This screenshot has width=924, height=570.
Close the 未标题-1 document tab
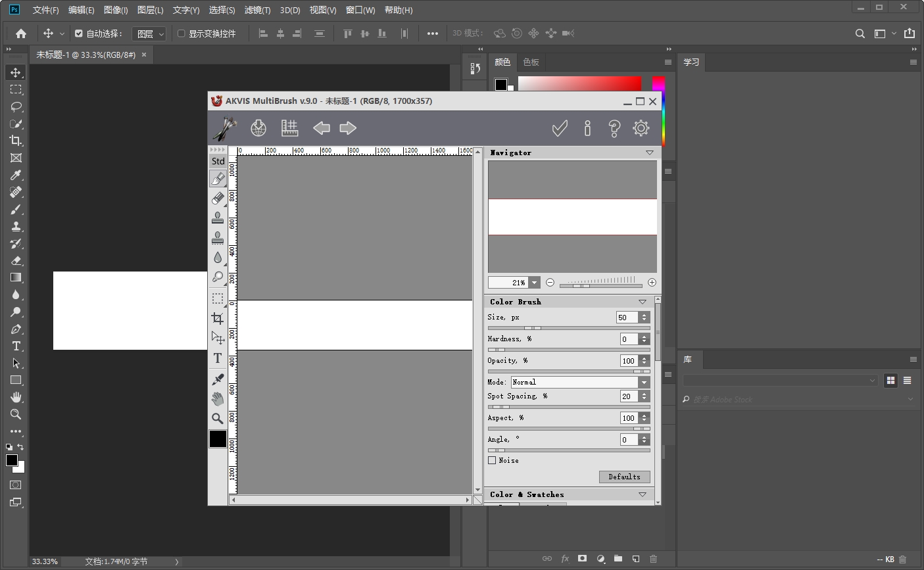coord(145,55)
